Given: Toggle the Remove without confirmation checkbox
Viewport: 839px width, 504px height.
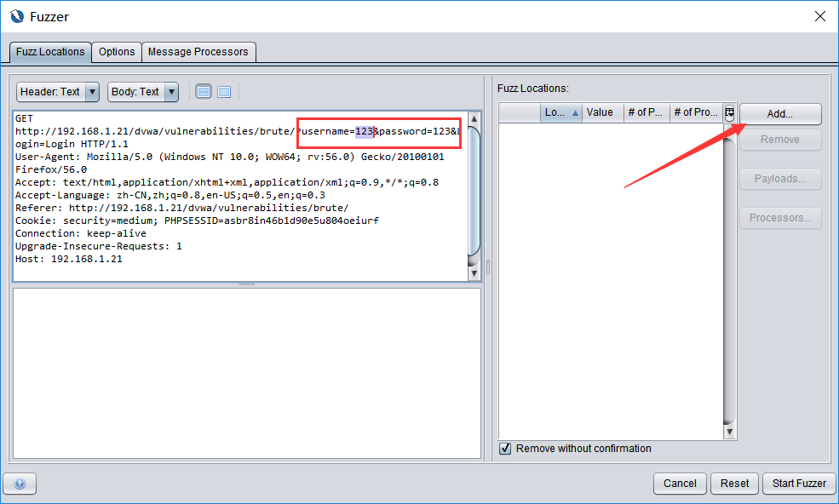Looking at the screenshot, I should pyautogui.click(x=505, y=449).
